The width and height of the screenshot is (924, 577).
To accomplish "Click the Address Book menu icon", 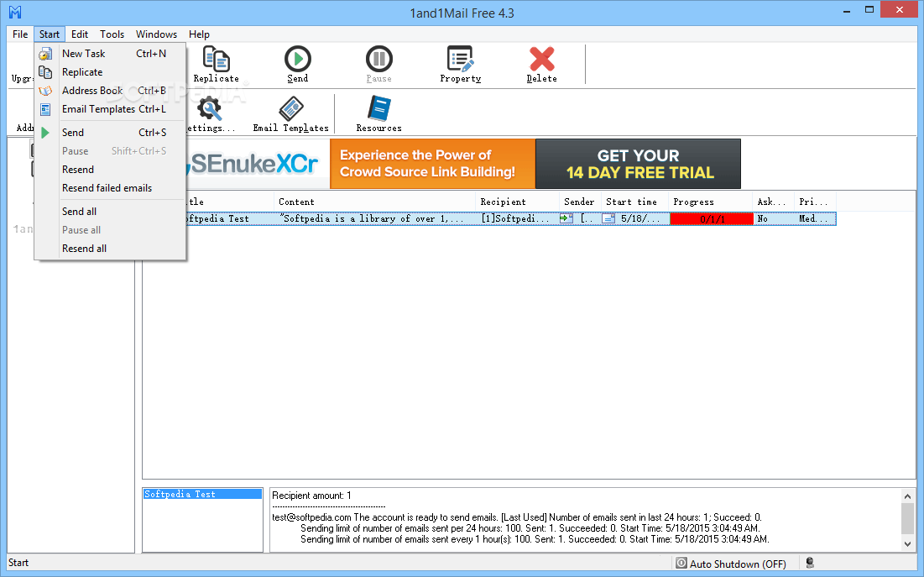I will click(45, 91).
